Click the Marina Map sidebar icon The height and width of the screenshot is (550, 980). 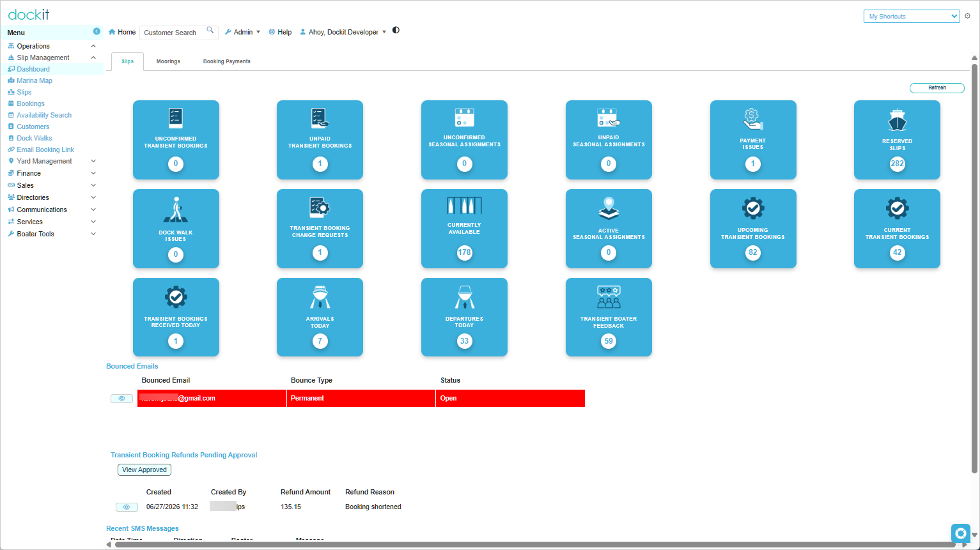point(11,80)
